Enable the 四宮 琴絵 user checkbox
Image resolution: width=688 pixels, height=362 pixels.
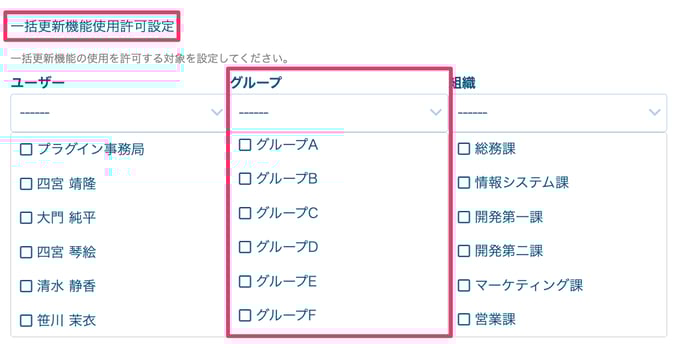click(26, 252)
